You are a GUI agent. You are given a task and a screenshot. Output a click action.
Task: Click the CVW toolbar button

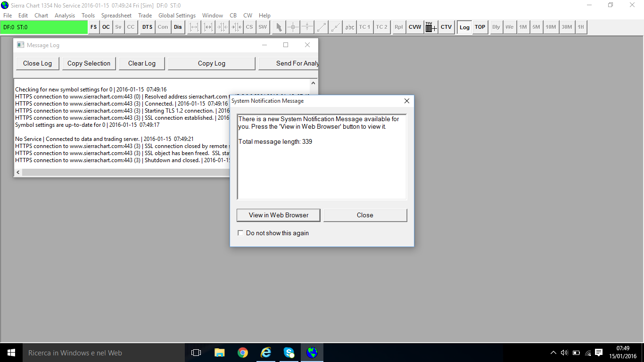click(x=415, y=27)
